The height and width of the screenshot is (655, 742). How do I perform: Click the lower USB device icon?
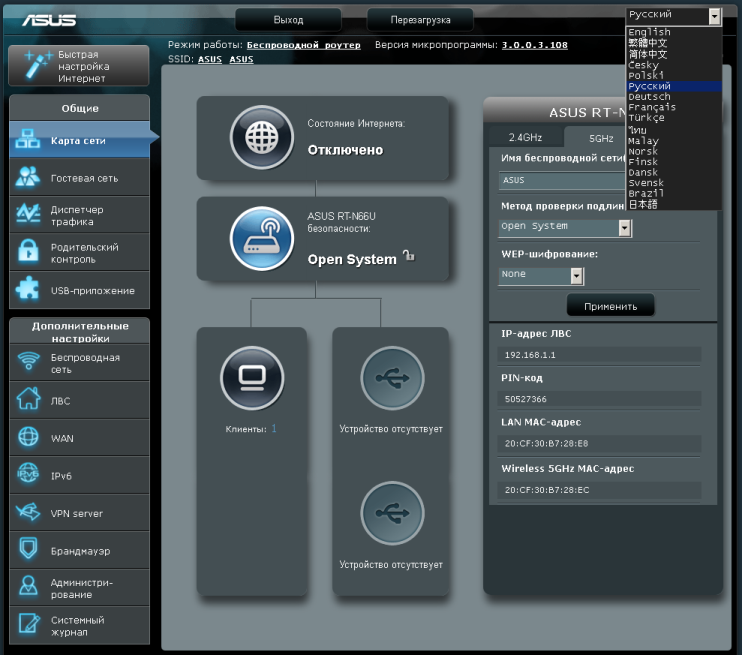pyautogui.click(x=392, y=513)
